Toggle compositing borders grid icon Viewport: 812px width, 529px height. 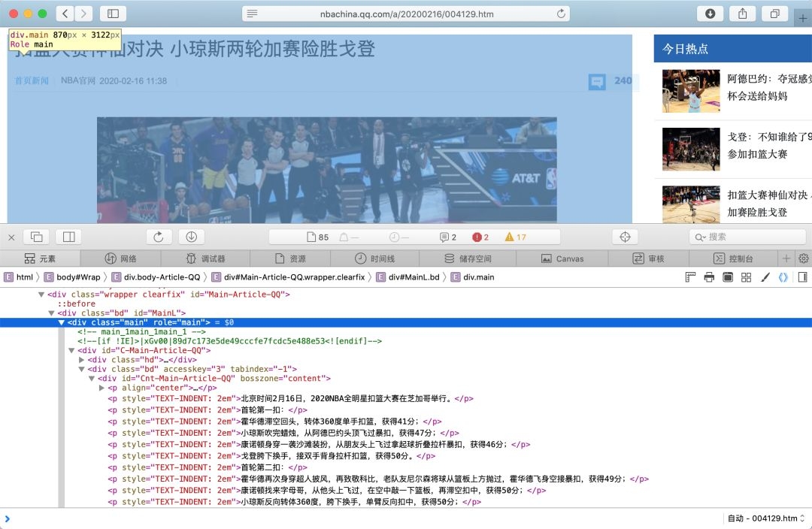click(x=747, y=277)
